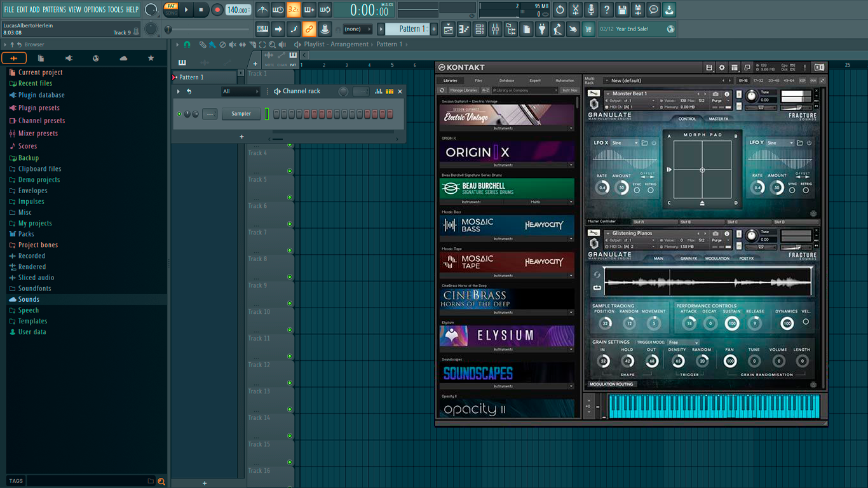
Task: Select the zoom magnifier tool in playlist
Action: [273, 44]
